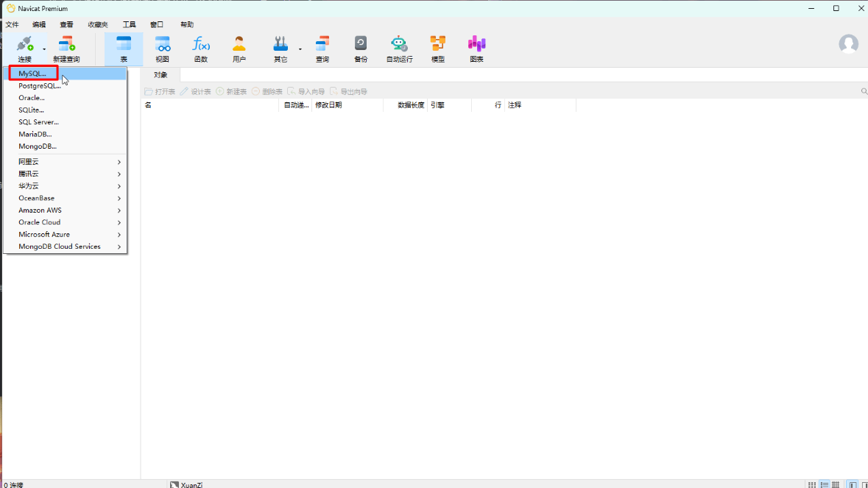Image resolution: width=868 pixels, height=488 pixels.
Task: Sort by the 数据长度 column header
Action: 405,105
